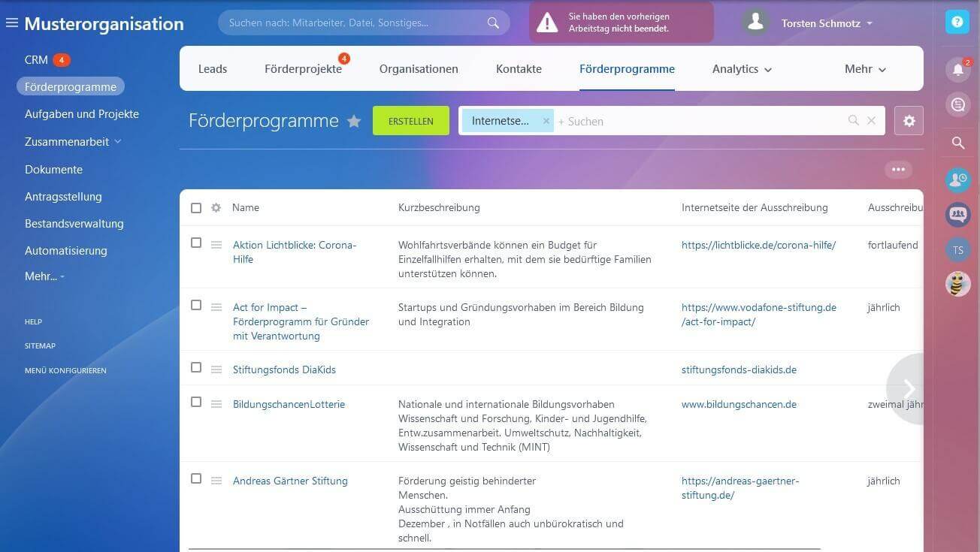Open Aufgaben und Projekte in left sidebar
Viewport: 980px width, 552px height.
[82, 114]
